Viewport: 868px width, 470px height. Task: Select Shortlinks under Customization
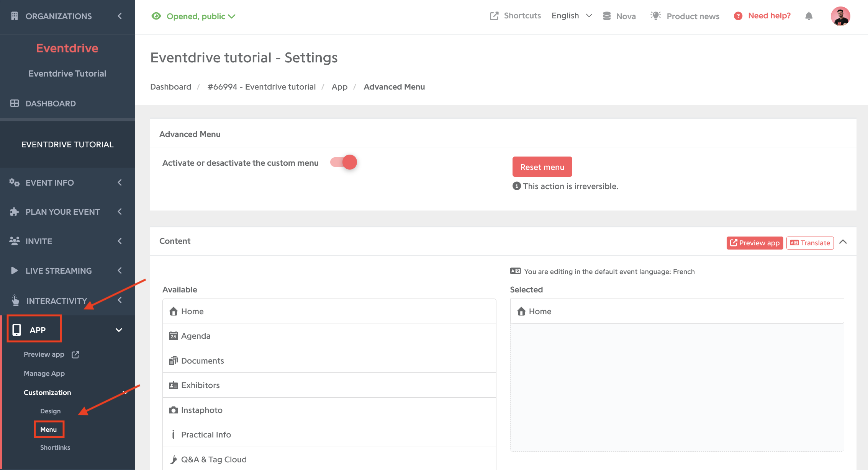point(55,447)
